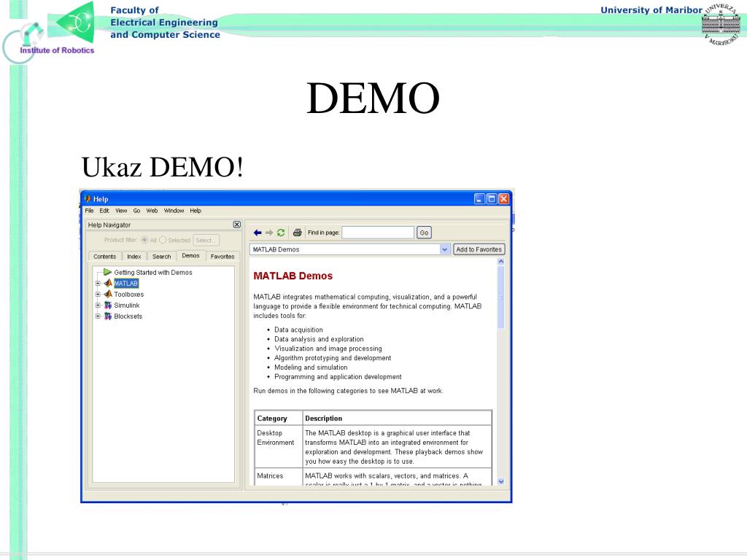
Task: Select the Selected product filter radio button
Action: [163, 240]
